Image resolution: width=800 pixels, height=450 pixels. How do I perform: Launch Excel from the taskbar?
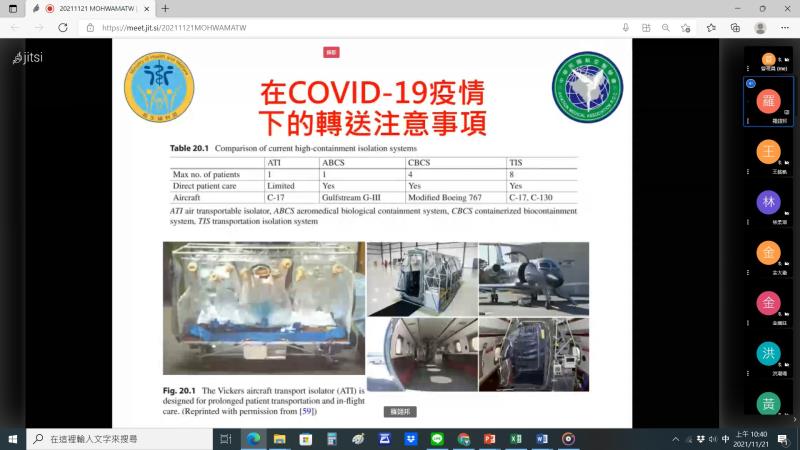[516, 438]
